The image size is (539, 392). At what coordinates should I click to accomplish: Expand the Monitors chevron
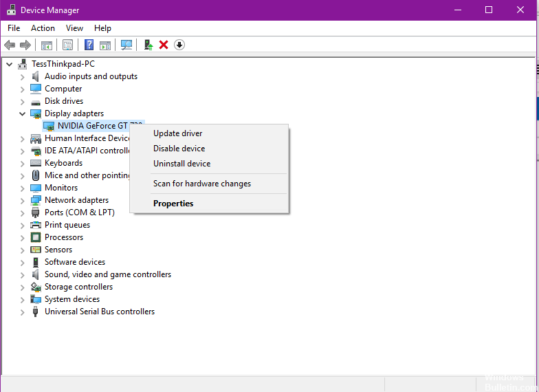22,188
